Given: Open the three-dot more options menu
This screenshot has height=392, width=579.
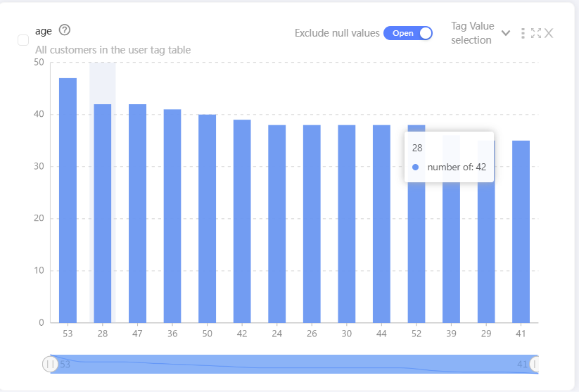Looking at the screenshot, I should click(x=523, y=33).
